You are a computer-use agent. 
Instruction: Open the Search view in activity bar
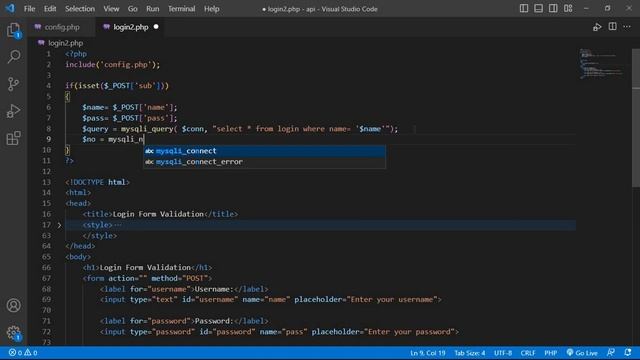click(13, 57)
